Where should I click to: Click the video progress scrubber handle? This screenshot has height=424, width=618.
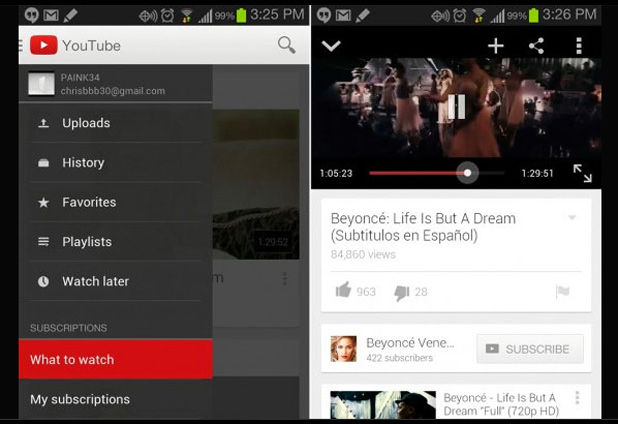point(467,173)
